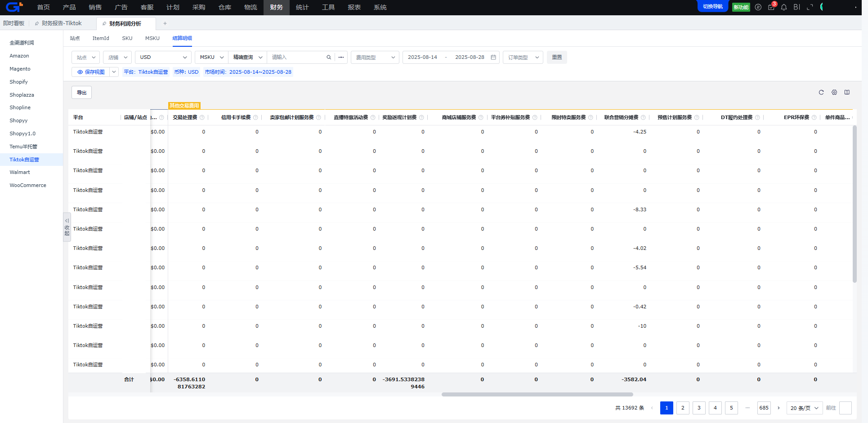Click the search magnifier in the MSKU field
The image size is (868, 423).
pos(329,57)
